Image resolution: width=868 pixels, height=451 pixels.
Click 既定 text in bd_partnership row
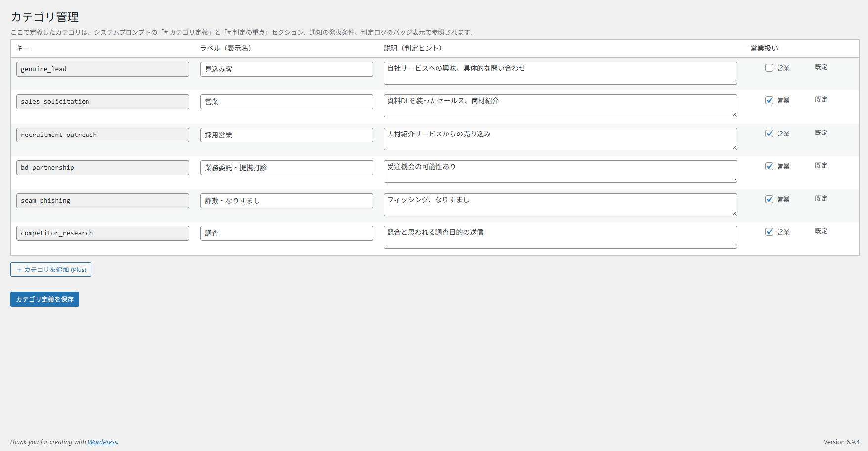coord(821,165)
